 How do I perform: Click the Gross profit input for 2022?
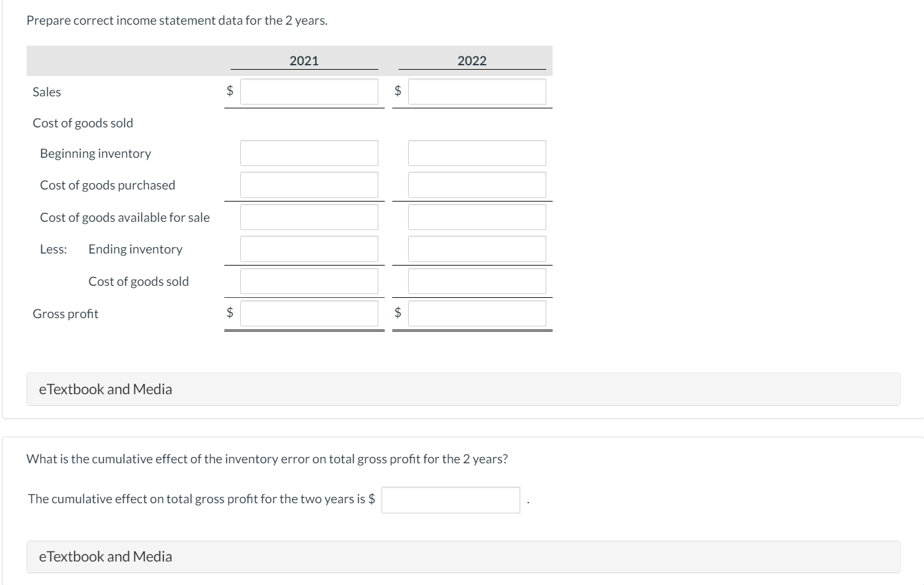(477, 312)
